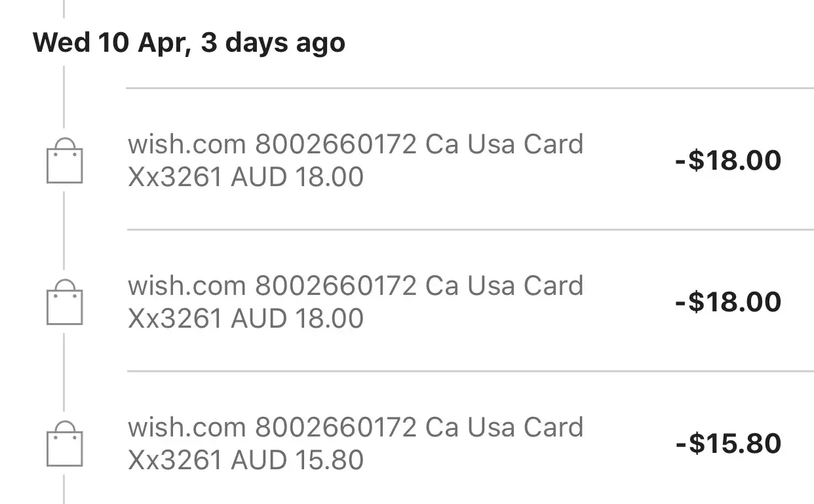Click timeline line below the third bag icon
Screen dimensions: 814x504
click(64, 488)
